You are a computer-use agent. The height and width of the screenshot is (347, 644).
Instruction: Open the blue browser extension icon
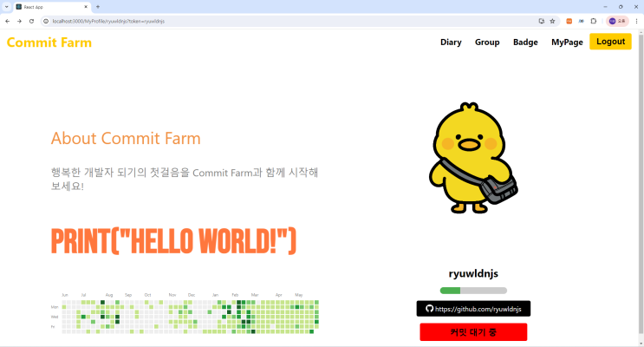pyautogui.click(x=582, y=21)
